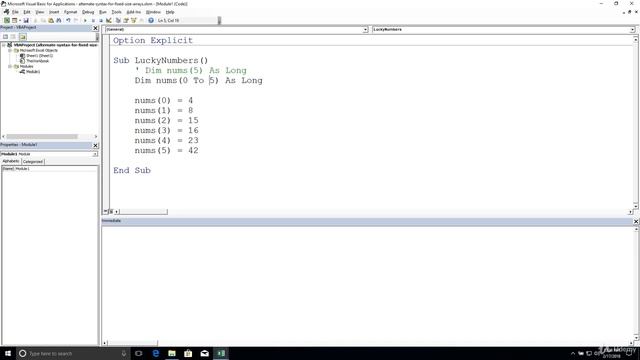Switch to Excel on the taskbar
Image resolution: width=640 pixels, height=360 pixels.
[221, 353]
